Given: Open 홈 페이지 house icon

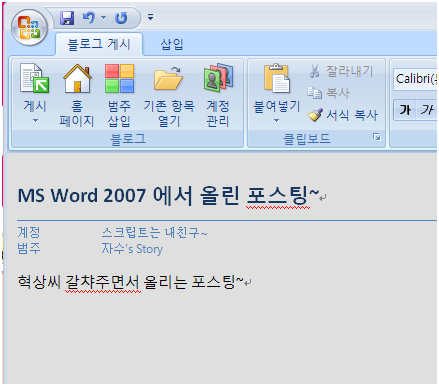Looking at the screenshot, I should (x=77, y=79).
